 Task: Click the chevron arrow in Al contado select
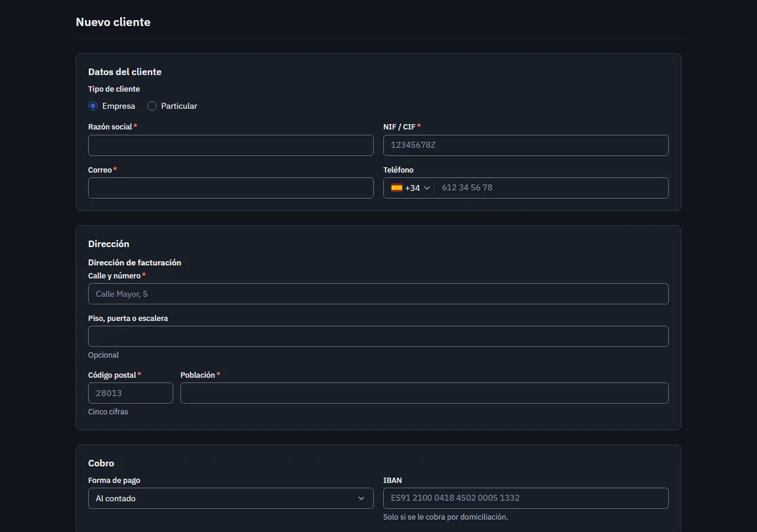361,498
